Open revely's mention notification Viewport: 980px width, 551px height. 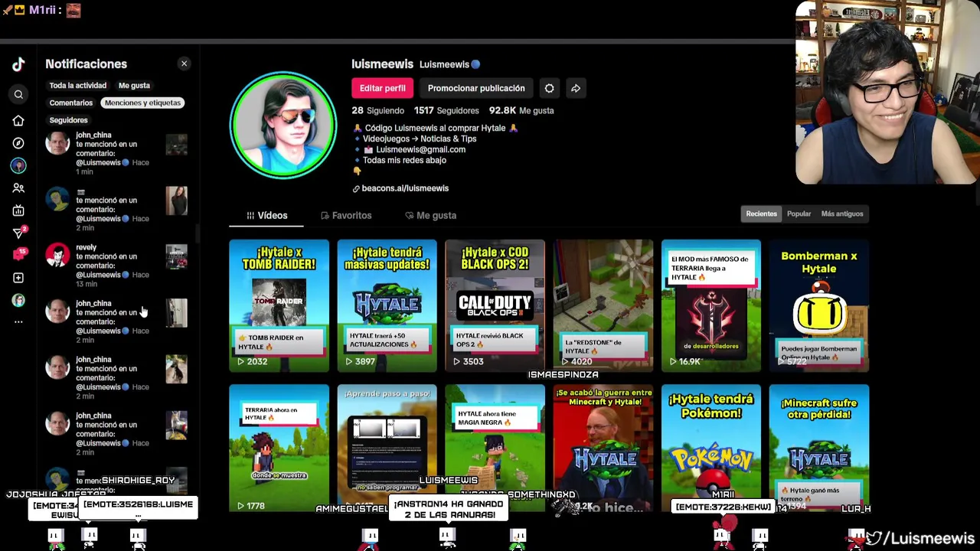point(116,266)
